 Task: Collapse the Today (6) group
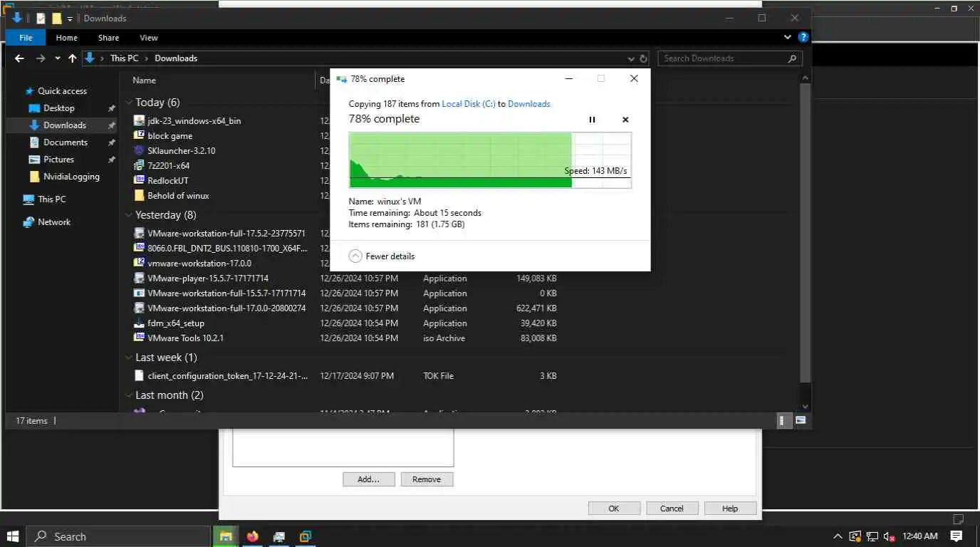coord(129,103)
